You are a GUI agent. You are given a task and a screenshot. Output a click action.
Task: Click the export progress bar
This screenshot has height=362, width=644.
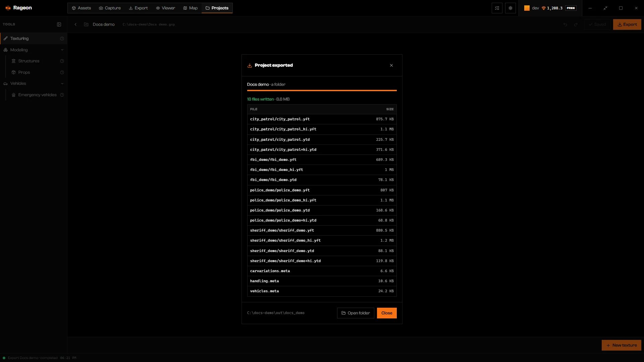pos(322,90)
